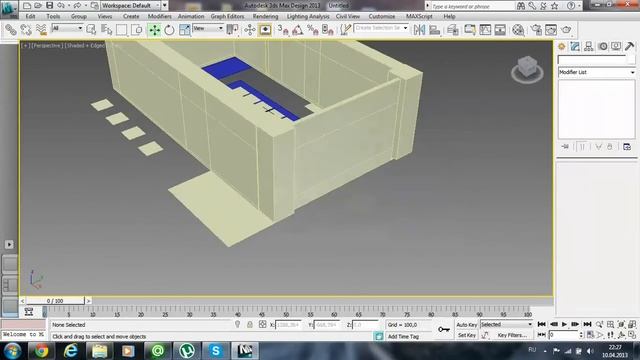
Task: Click Edit Named Selection Sets icon
Action: coord(345,29)
